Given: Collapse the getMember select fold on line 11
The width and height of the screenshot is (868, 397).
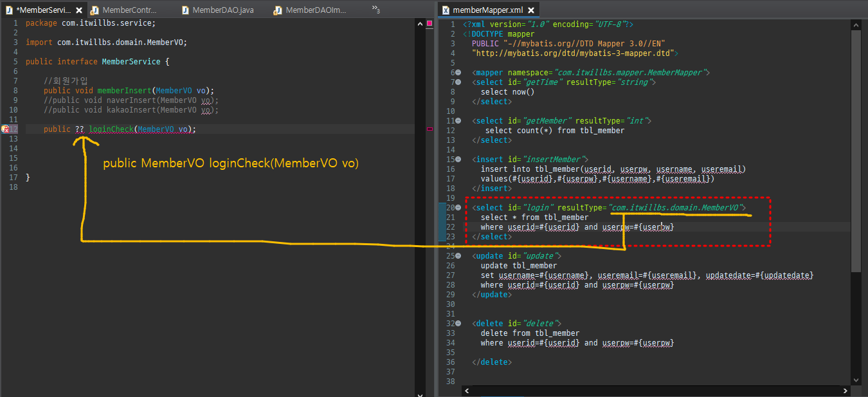Looking at the screenshot, I should 458,121.
